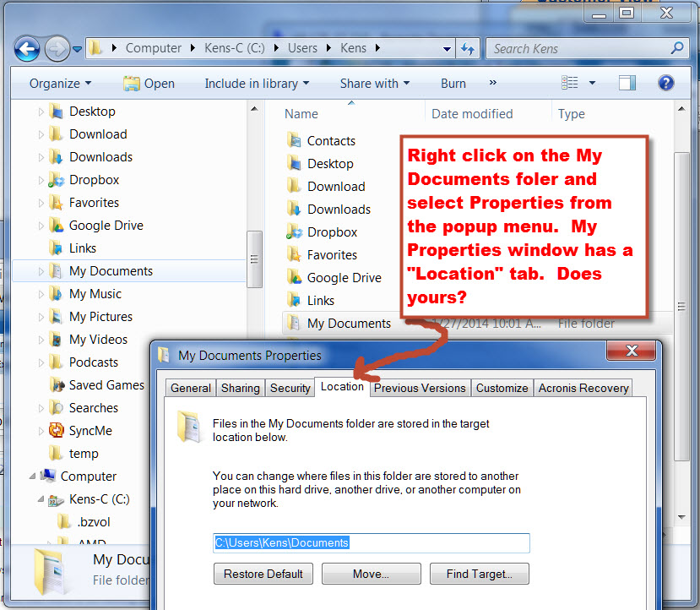Open the change view dropdown arrow
The height and width of the screenshot is (610, 700).
point(591,82)
